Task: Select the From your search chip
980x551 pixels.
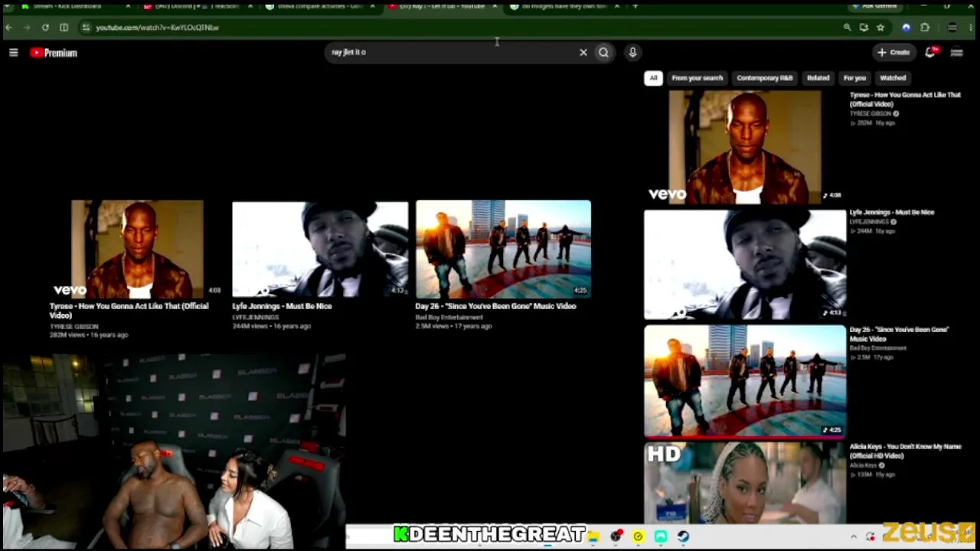Action: pyautogui.click(x=697, y=78)
